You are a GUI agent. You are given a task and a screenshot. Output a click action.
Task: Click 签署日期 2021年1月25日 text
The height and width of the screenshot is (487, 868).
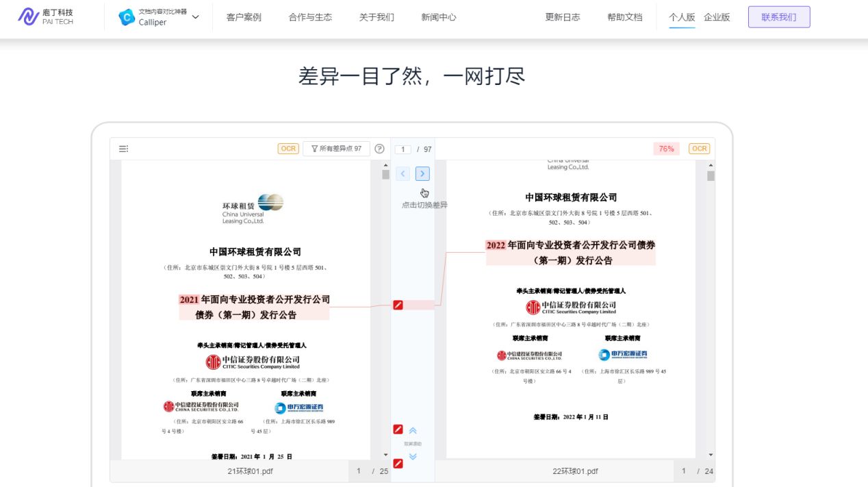[x=252, y=455]
